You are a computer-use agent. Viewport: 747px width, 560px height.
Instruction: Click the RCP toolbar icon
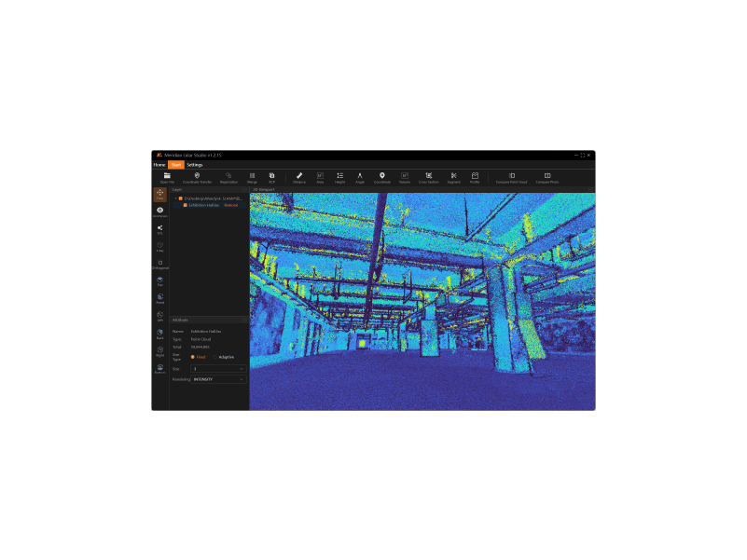[x=271, y=178]
